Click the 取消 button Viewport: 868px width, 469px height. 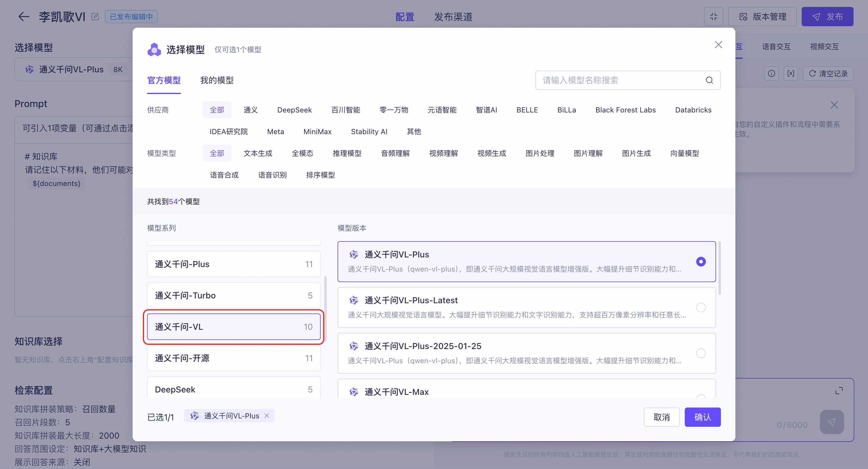(662, 417)
